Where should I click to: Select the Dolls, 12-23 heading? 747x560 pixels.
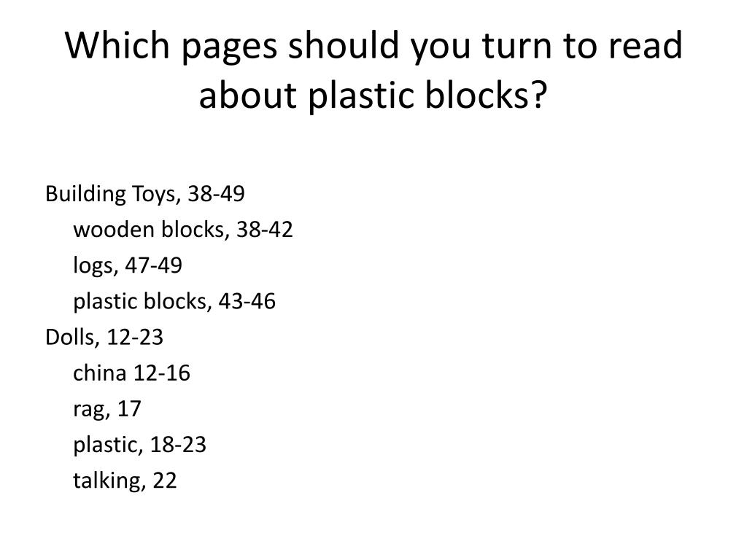coord(104,337)
